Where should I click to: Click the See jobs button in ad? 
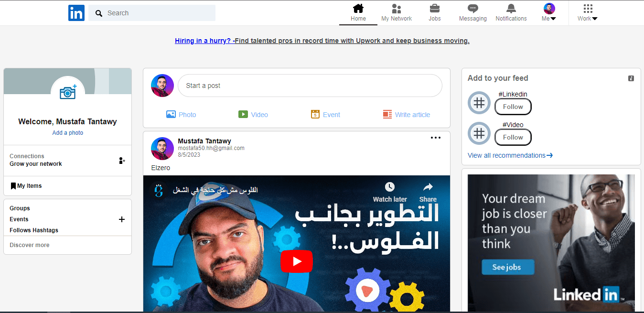[507, 267]
